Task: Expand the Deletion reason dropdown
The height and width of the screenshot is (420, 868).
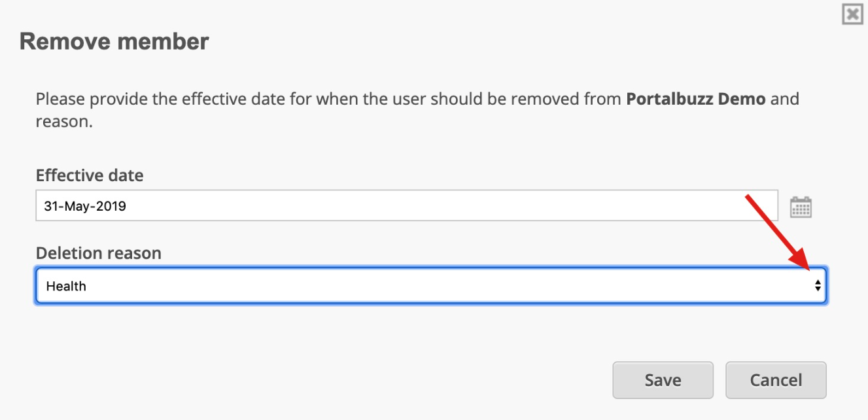Action: (431, 285)
